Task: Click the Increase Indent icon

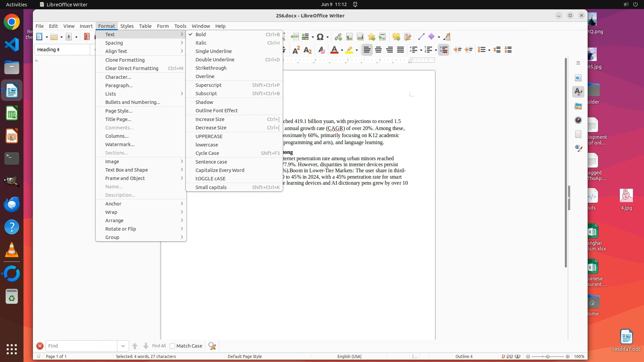Action: (x=458, y=50)
